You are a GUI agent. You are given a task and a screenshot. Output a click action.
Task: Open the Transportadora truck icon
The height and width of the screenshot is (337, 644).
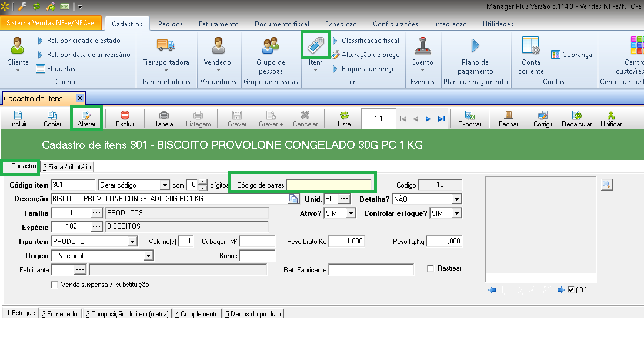coord(166,45)
